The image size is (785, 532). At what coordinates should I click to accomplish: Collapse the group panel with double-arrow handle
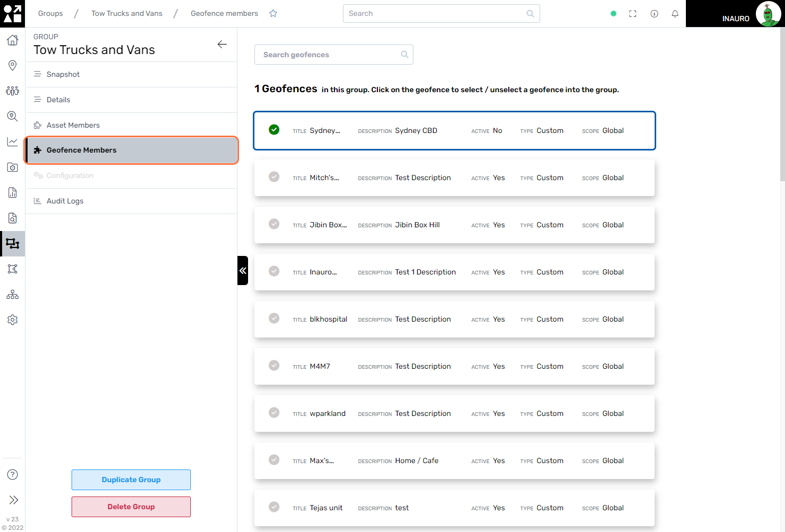(243, 271)
